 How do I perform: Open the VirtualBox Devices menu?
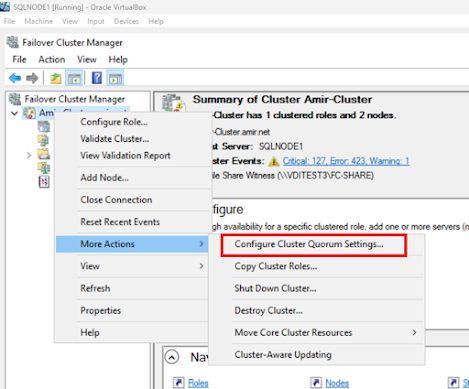pyautogui.click(x=126, y=21)
